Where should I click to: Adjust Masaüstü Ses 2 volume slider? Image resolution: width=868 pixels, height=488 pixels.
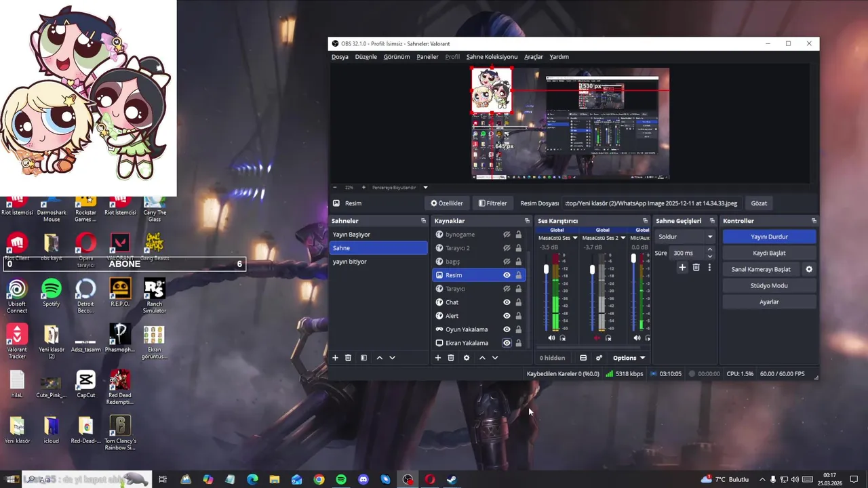point(593,270)
